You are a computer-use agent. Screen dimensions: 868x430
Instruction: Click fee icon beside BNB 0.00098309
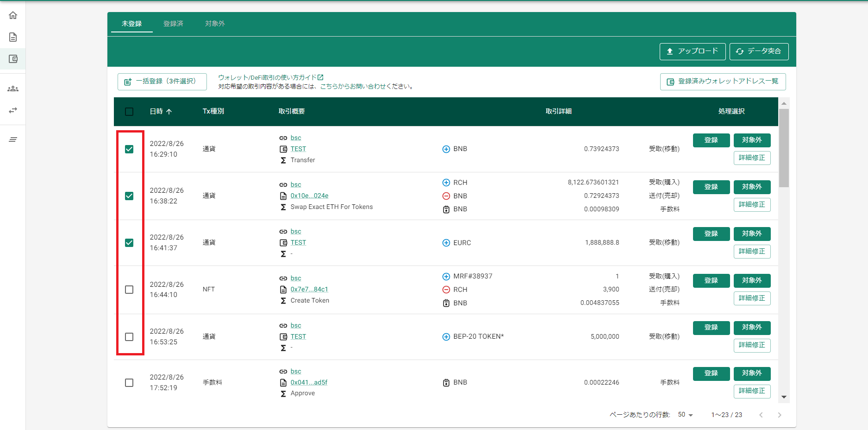tap(446, 209)
